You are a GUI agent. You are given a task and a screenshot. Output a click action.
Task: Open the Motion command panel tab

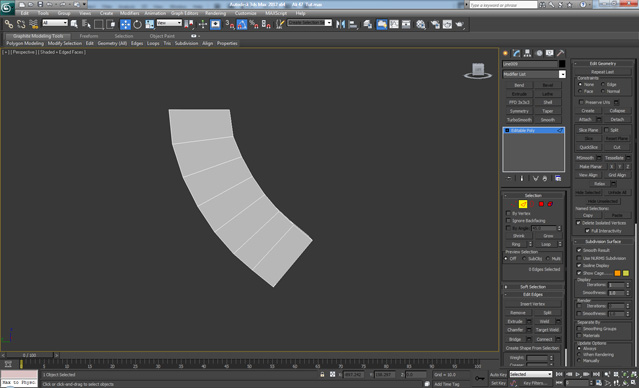point(539,53)
